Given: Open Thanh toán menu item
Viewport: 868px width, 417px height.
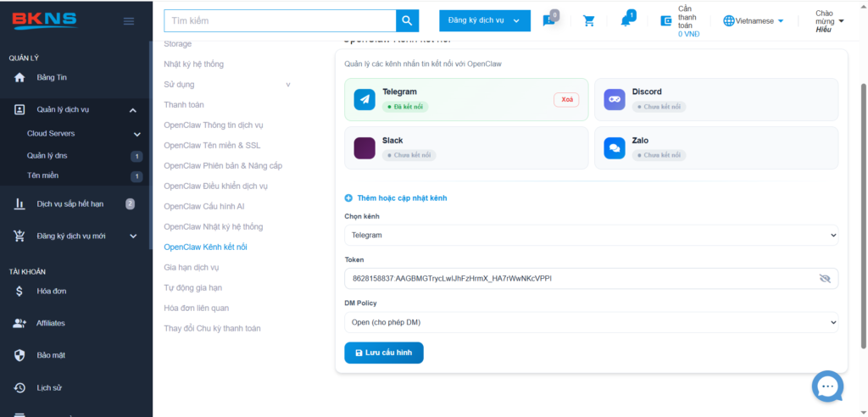Looking at the screenshot, I should (x=184, y=104).
